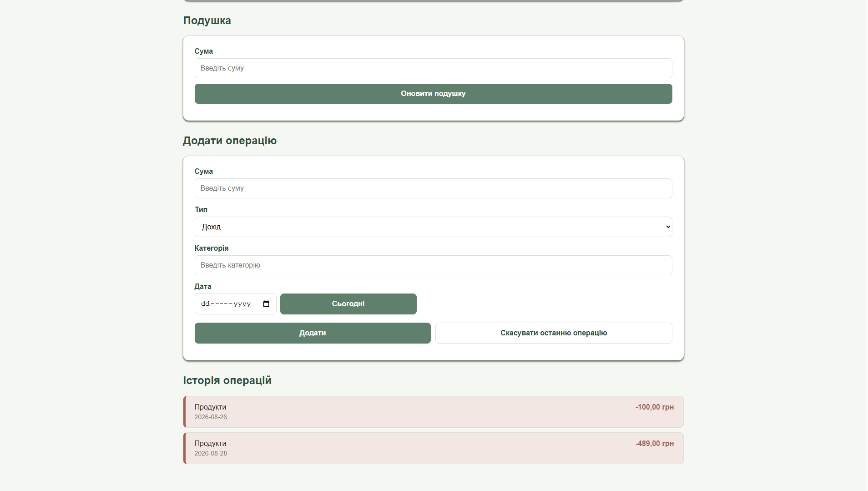Focus the Сума field in Подушка section

point(433,68)
